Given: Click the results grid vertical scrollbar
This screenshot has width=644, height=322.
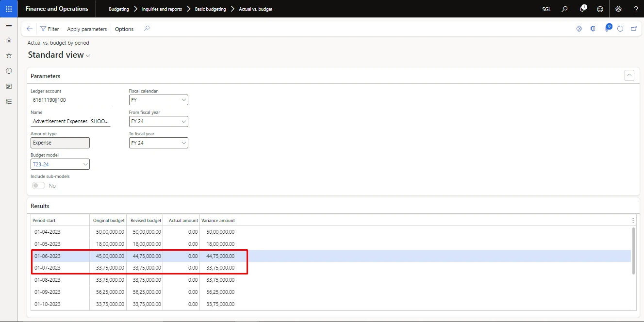Looking at the screenshot, I should click(633, 251).
